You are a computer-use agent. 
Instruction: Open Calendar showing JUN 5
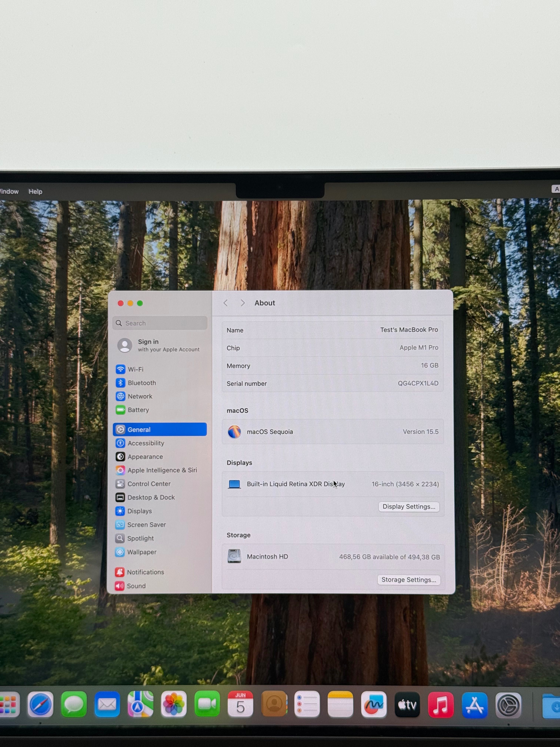(x=240, y=704)
